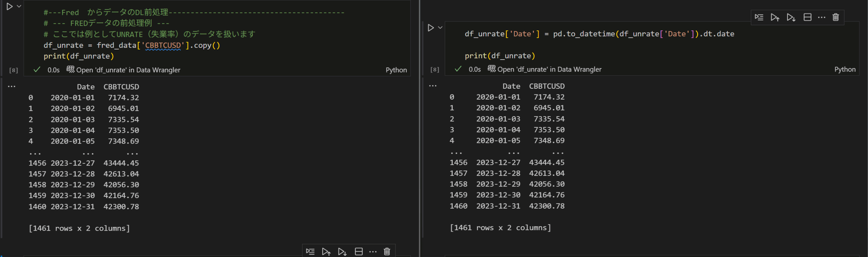Click 0.0s execution time in right cell
Viewport: 868px width, 257px height.
click(x=475, y=69)
